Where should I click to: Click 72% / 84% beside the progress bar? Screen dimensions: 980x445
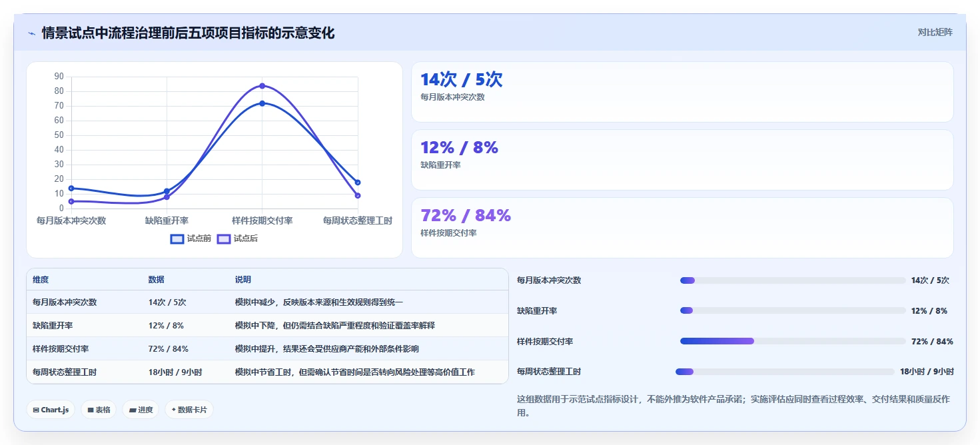[x=932, y=342]
